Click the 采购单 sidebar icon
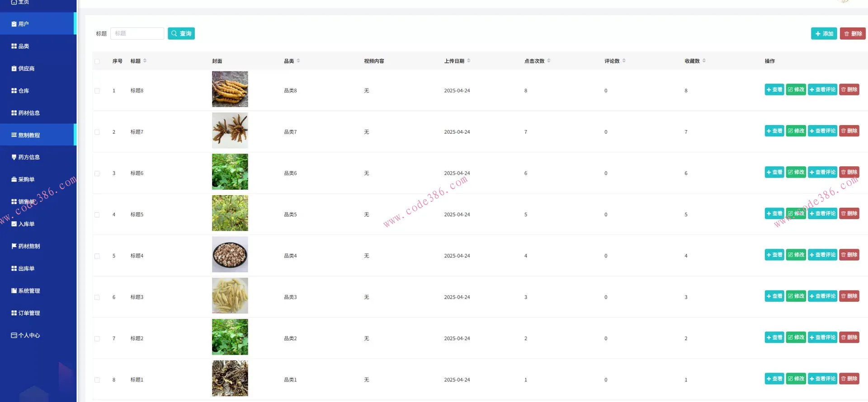Screen dimensions: 868x402 pyautogui.click(x=14, y=179)
